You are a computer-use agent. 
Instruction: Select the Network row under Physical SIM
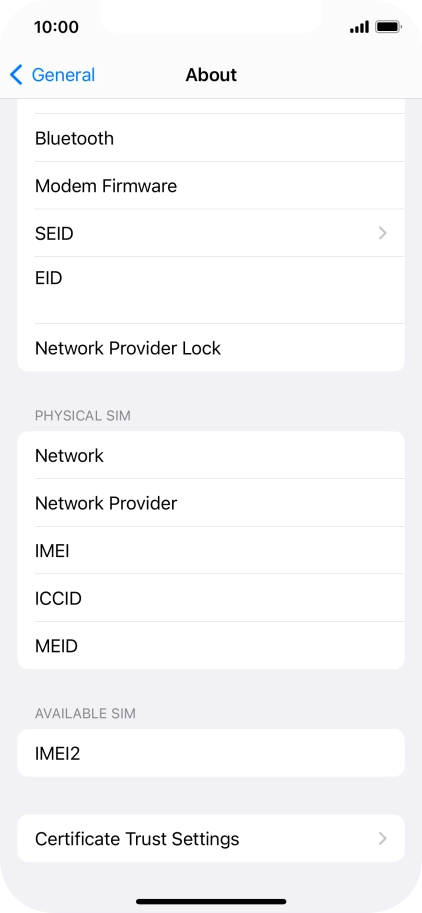coord(211,455)
